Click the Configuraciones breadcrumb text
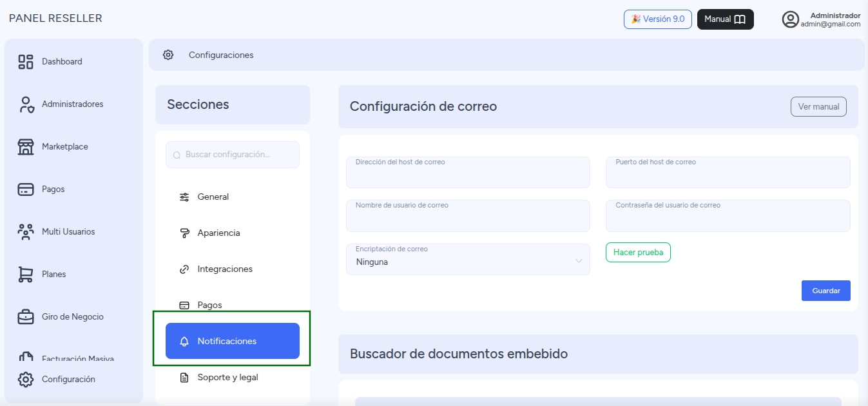This screenshot has height=406, width=868. point(221,55)
